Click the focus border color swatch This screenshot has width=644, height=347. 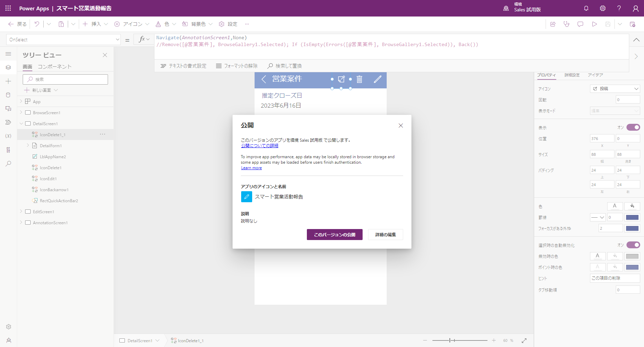632,228
